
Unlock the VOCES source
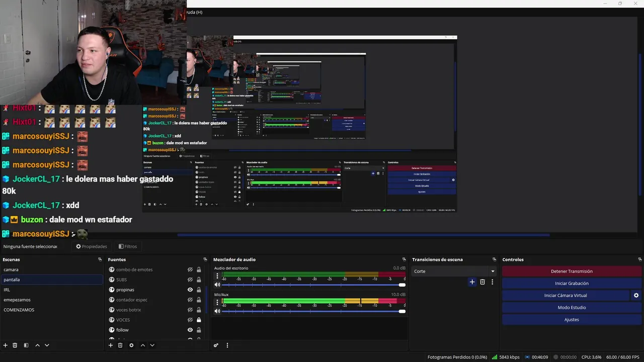pyautogui.click(x=199, y=320)
